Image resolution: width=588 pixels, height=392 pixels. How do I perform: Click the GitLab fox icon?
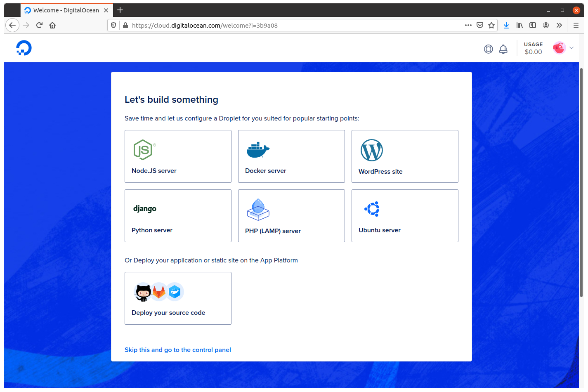[x=159, y=292]
